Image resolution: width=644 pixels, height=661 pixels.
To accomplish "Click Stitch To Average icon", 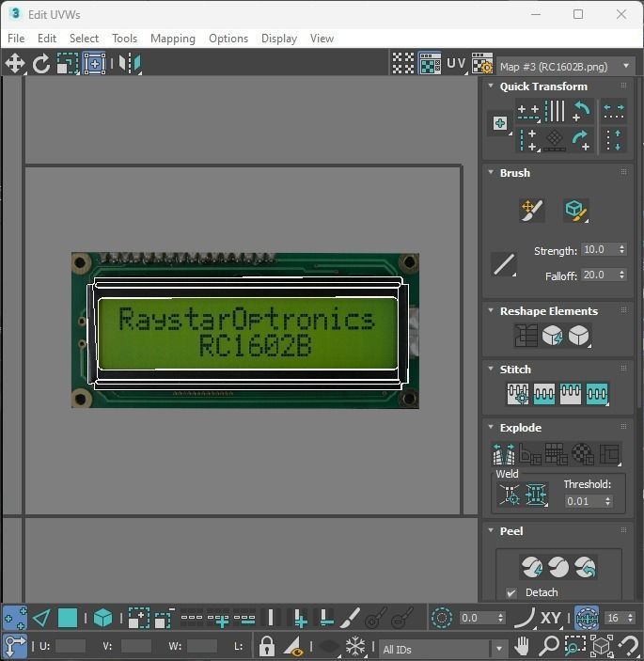I will pos(544,394).
